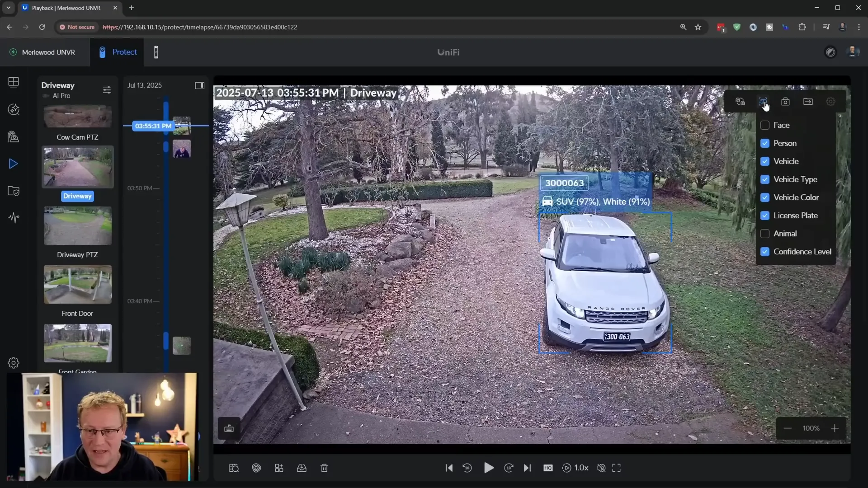Viewport: 868px width, 488px height.
Task: Uncheck the Person detection checkbox
Action: tap(765, 143)
